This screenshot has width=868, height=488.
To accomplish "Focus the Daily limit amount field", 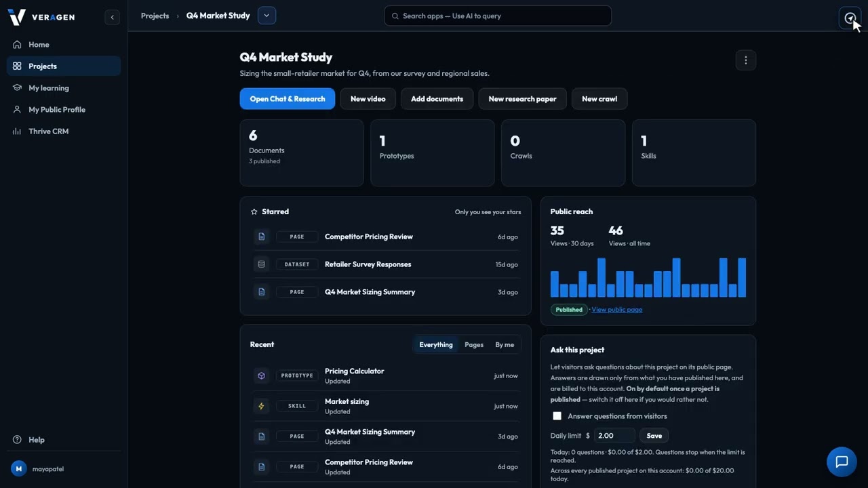I will click(614, 436).
